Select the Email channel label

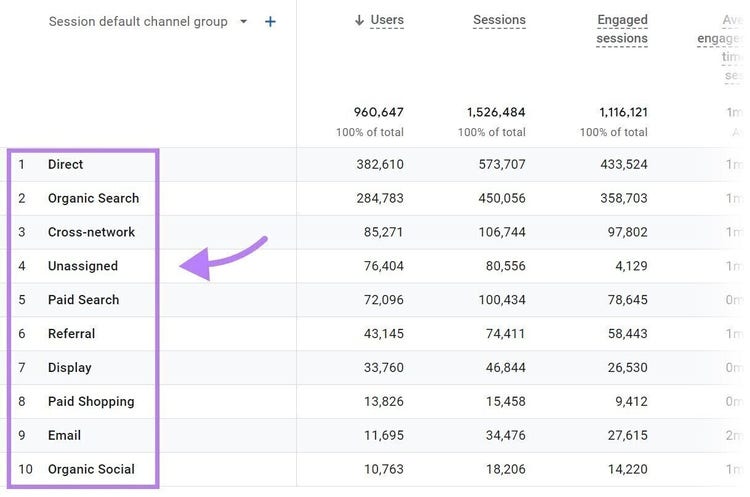click(64, 435)
